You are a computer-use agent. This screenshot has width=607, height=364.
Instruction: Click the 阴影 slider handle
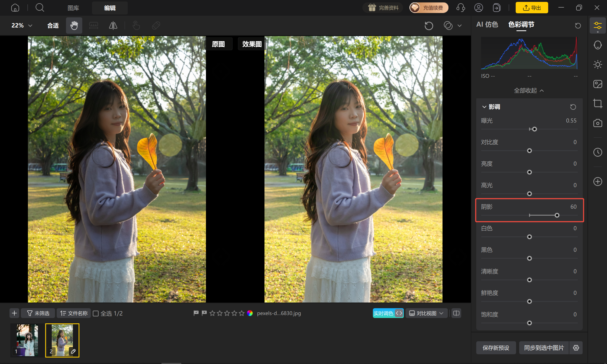[x=557, y=215]
